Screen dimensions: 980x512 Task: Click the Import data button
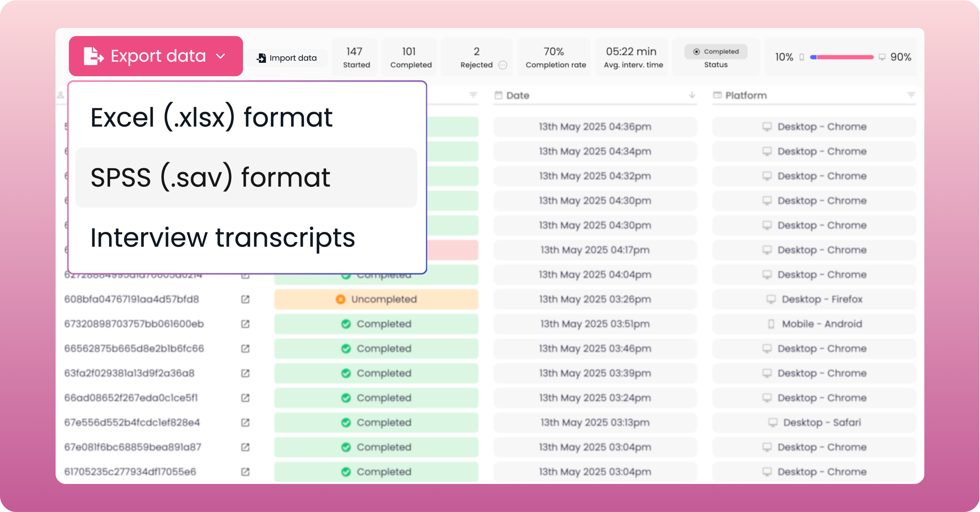click(x=287, y=58)
